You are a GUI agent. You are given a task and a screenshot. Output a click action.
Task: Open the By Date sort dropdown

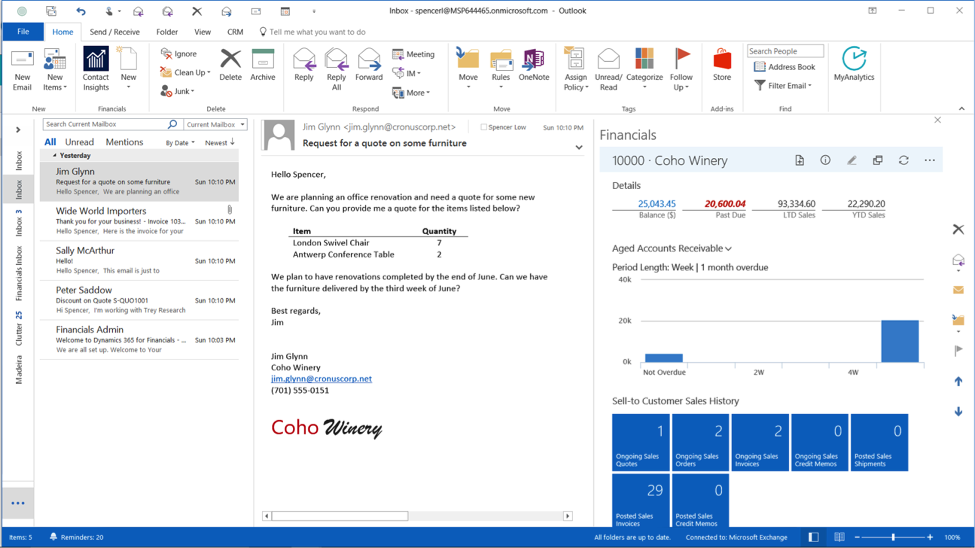pyautogui.click(x=180, y=143)
